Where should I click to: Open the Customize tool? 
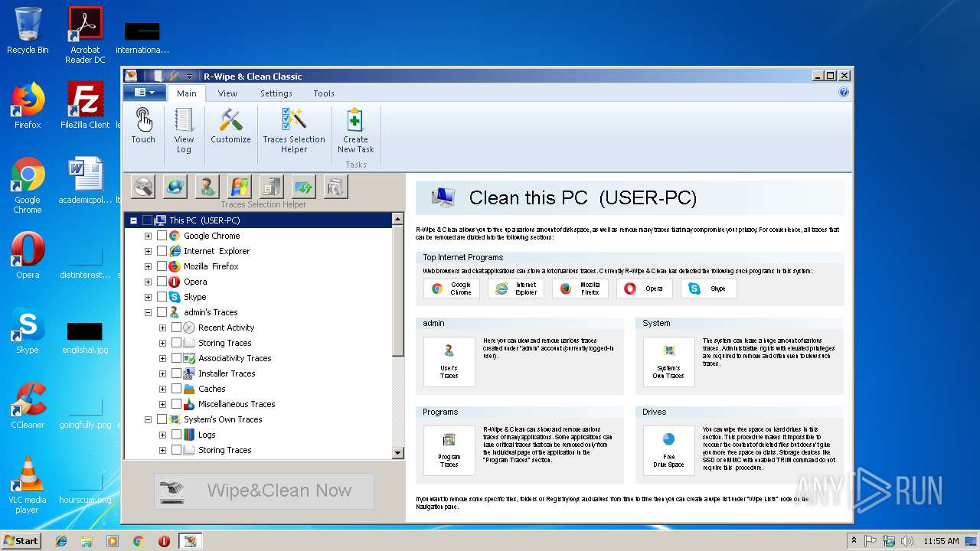point(230,126)
